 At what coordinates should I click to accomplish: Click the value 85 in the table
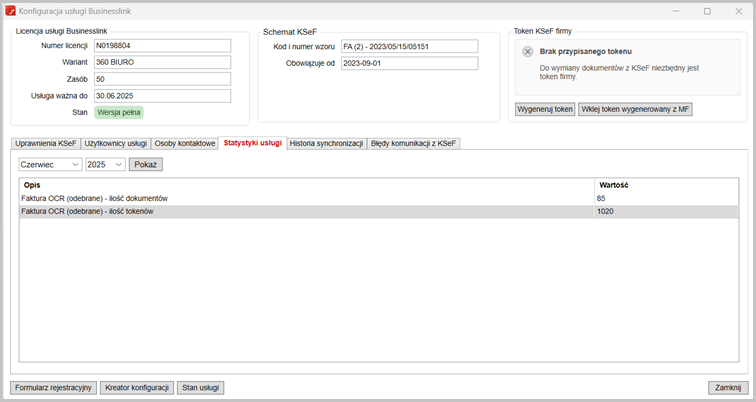[601, 199]
